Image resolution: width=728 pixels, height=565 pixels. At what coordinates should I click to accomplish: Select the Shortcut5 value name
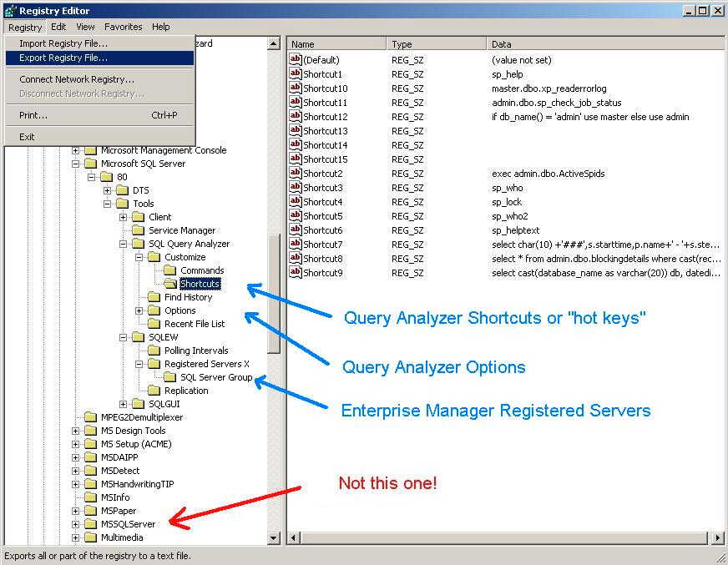point(323,216)
